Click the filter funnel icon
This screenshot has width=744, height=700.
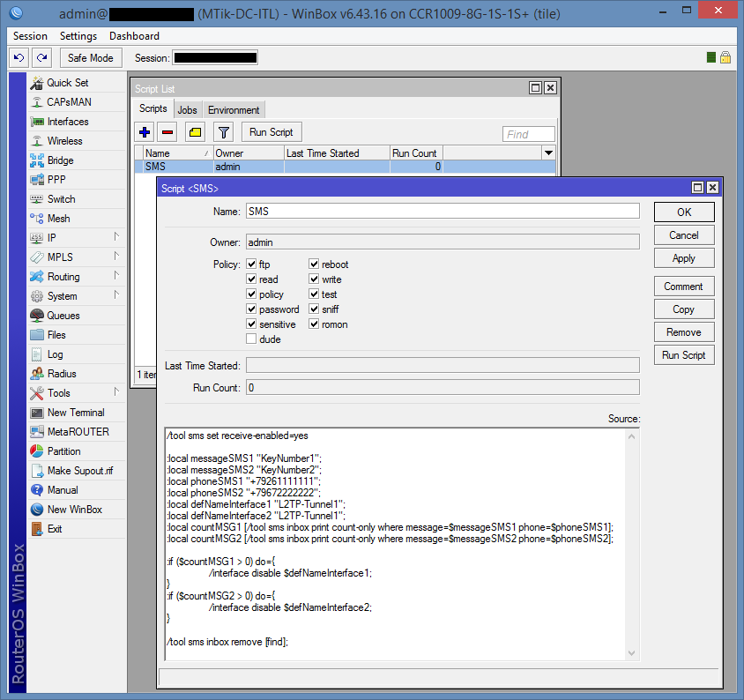(x=224, y=132)
